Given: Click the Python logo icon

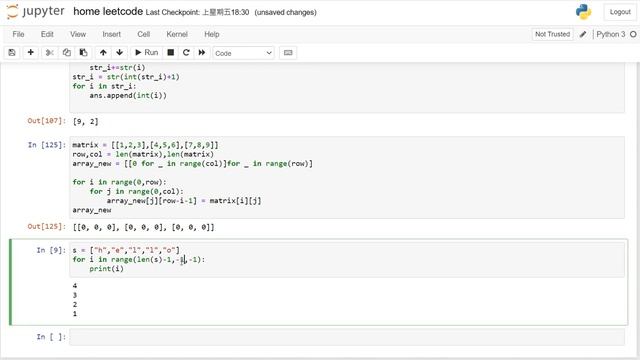Looking at the screenshot, I should click(584, 12).
